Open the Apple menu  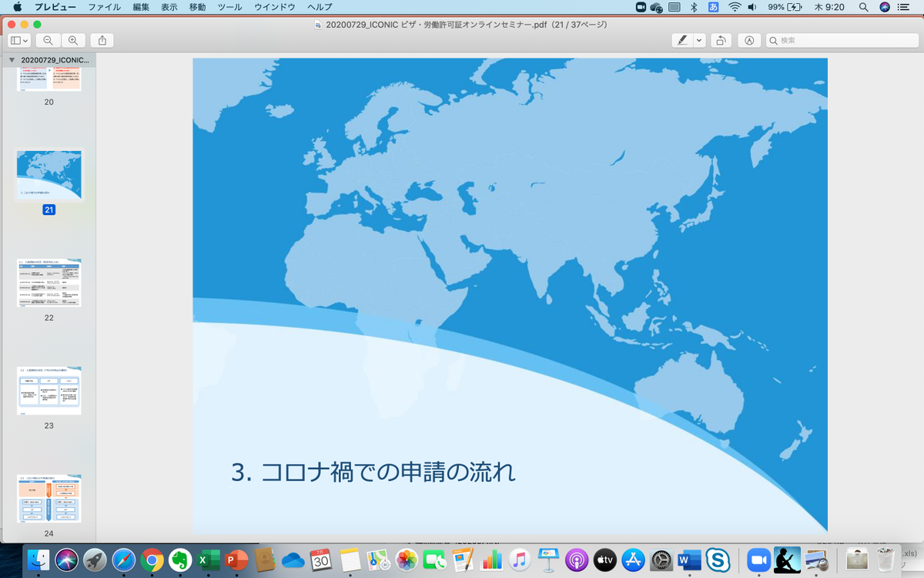pyautogui.click(x=17, y=7)
